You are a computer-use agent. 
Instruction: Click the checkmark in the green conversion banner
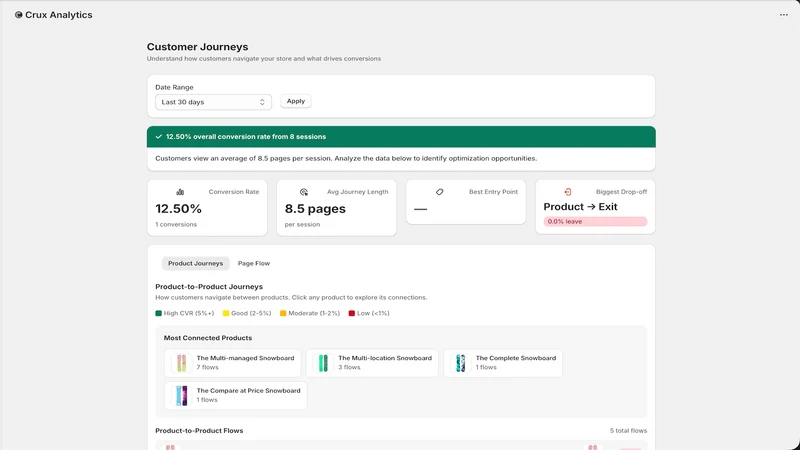tap(159, 137)
